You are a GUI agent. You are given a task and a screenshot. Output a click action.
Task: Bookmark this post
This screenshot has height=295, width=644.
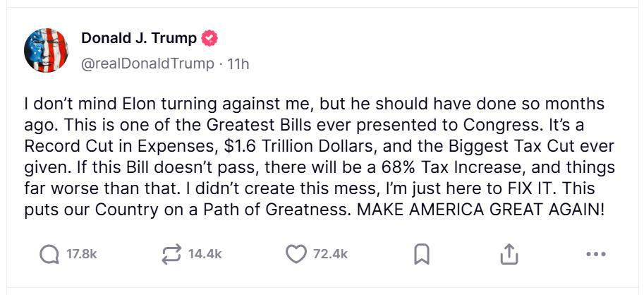coord(421,255)
